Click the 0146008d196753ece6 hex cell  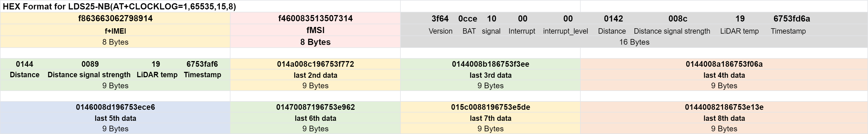click(x=115, y=107)
